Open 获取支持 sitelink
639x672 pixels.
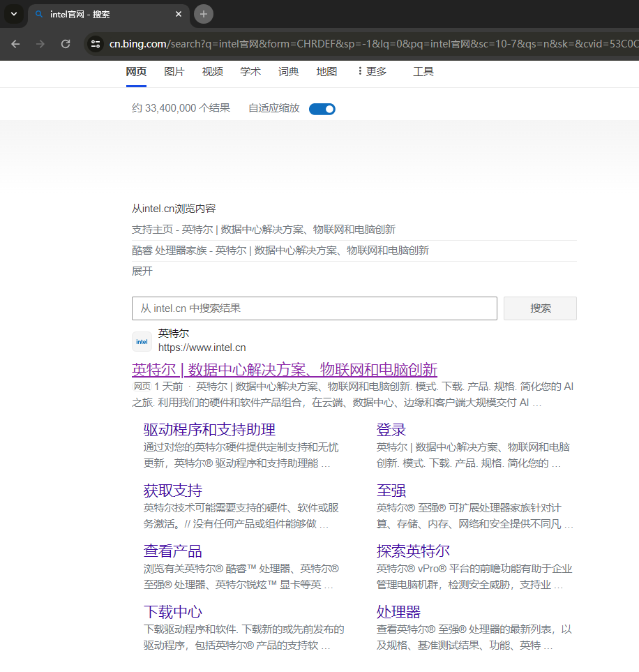pos(173,491)
